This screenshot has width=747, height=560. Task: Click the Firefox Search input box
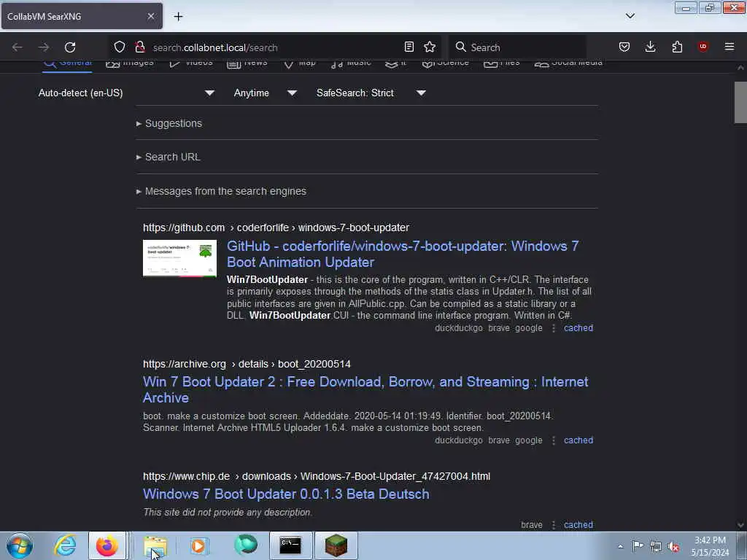pos(517,47)
